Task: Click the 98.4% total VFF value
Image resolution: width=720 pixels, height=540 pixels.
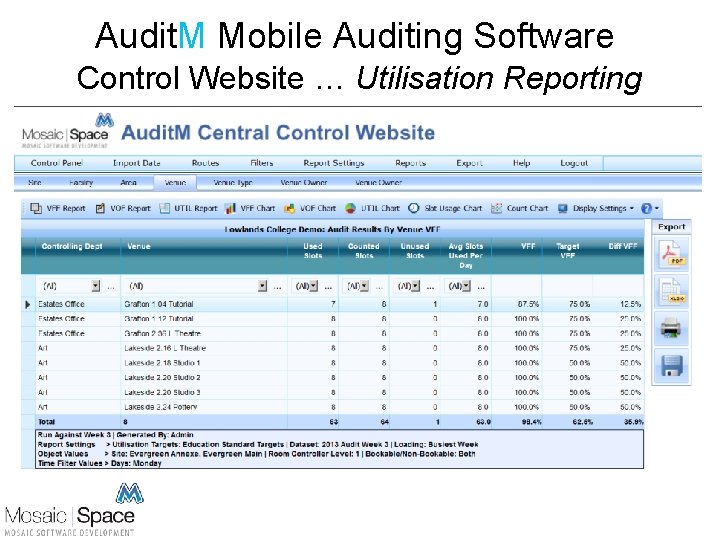Action: [x=532, y=422]
